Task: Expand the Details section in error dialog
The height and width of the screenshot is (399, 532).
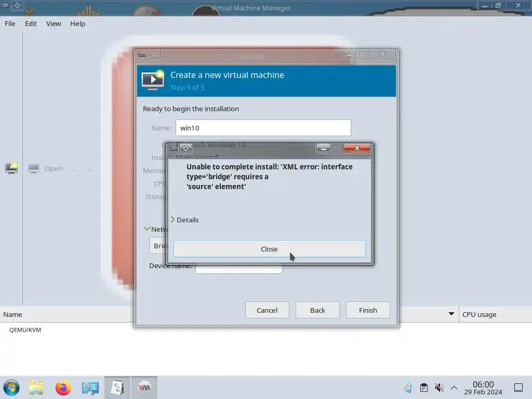Action: tap(184, 220)
